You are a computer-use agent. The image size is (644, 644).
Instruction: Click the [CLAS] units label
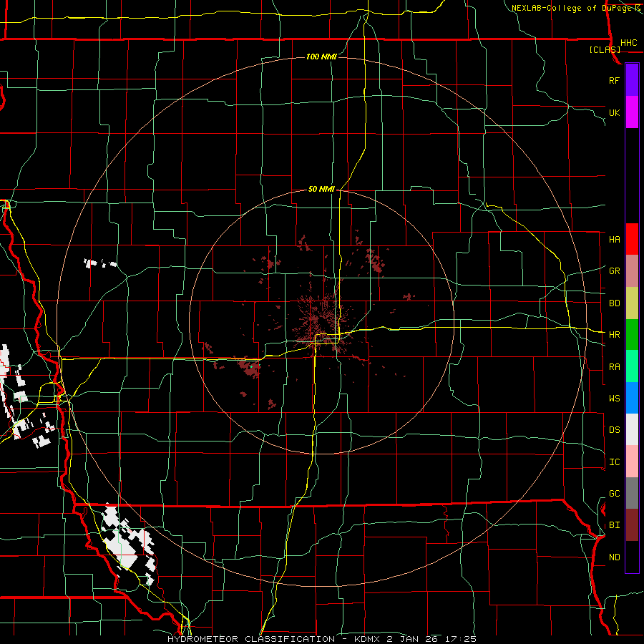click(605, 50)
